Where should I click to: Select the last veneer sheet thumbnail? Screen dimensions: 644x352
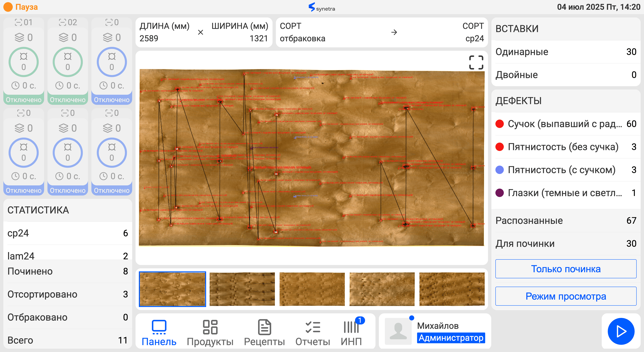tap(452, 289)
